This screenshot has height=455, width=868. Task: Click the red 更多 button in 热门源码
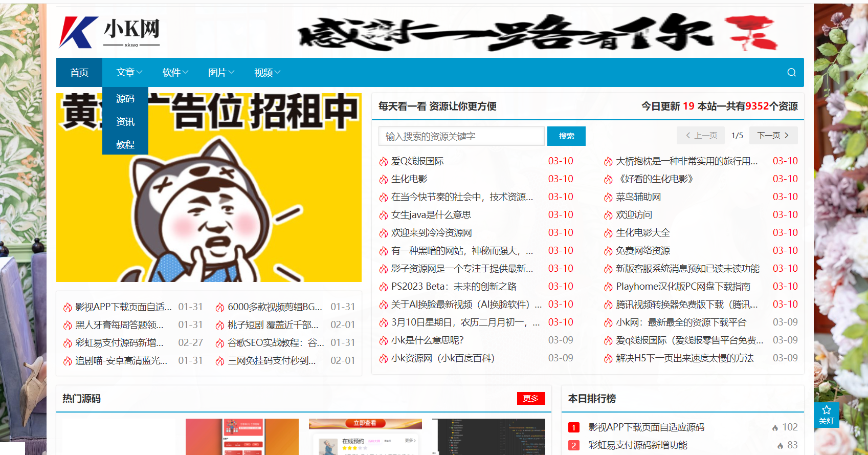tap(531, 398)
